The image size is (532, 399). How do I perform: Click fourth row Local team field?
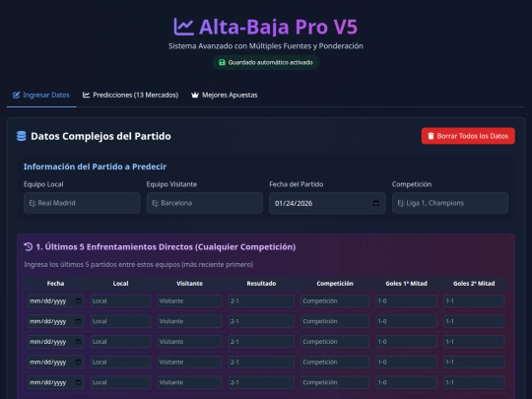(x=120, y=362)
